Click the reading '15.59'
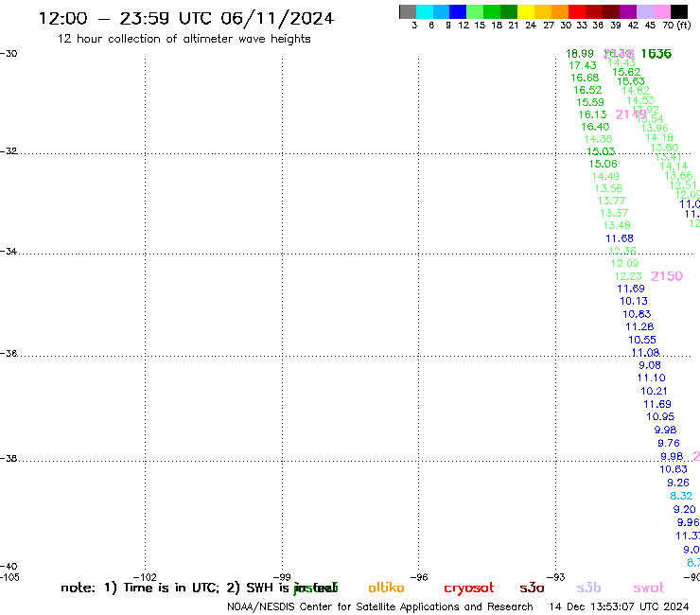This screenshot has width=700, height=615. click(590, 102)
